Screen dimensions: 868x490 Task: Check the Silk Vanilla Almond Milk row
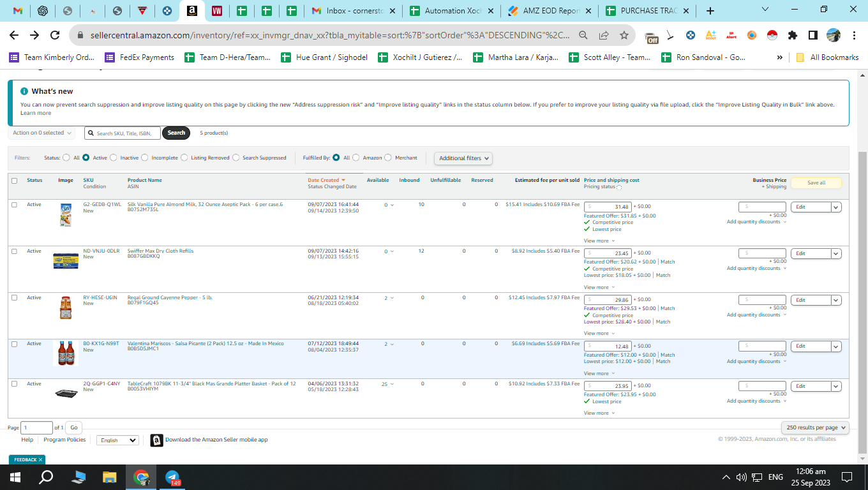[14, 205]
